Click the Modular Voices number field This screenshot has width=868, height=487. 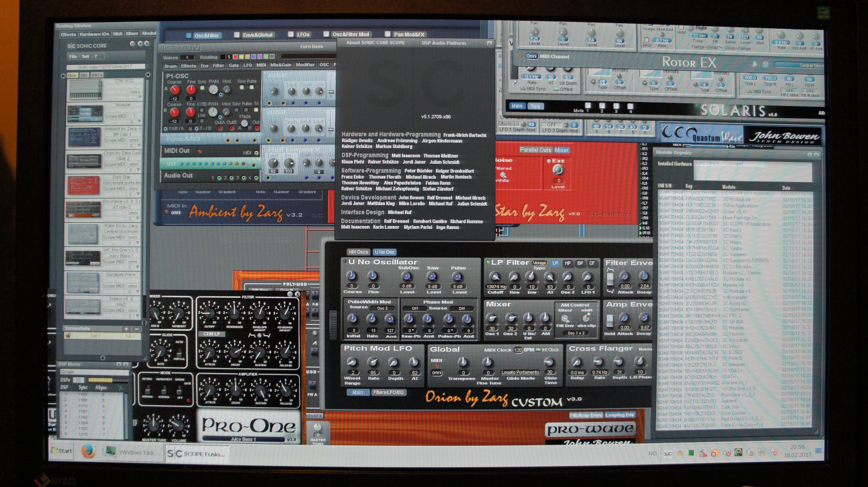(188, 58)
